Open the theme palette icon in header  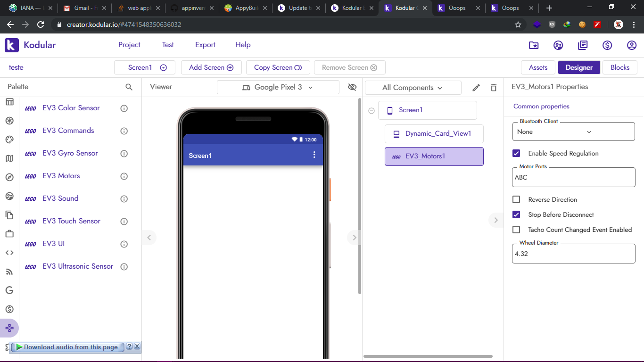pos(558,45)
